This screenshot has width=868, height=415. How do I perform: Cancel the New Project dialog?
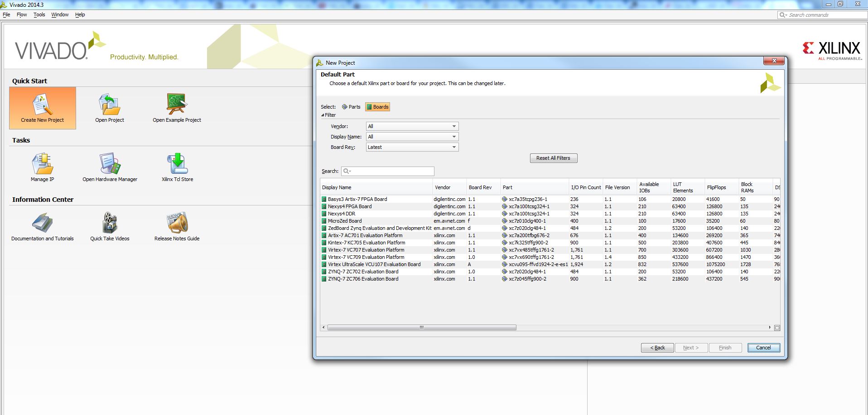(764, 348)
